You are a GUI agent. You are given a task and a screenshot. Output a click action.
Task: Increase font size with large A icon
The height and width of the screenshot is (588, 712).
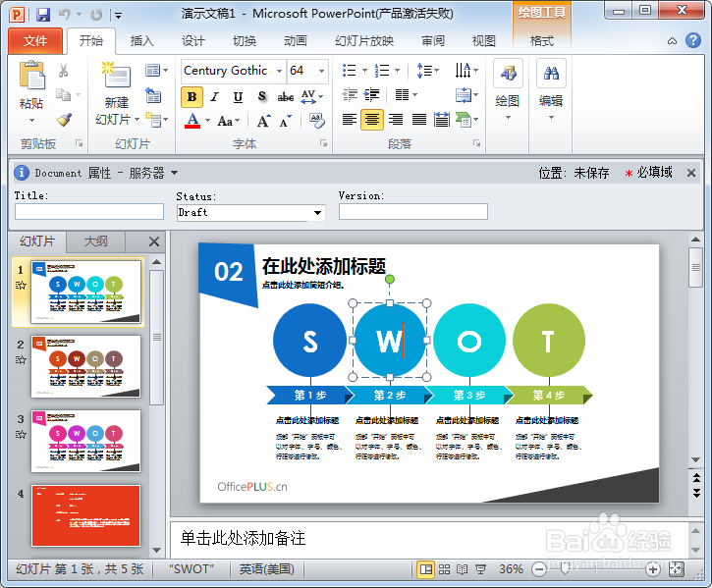click(263, 121)
